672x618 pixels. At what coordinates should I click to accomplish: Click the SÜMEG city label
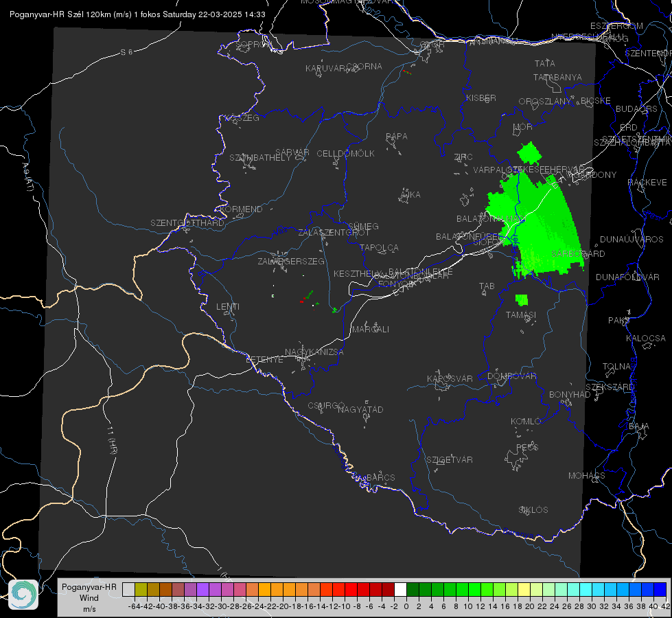point(363,226)
